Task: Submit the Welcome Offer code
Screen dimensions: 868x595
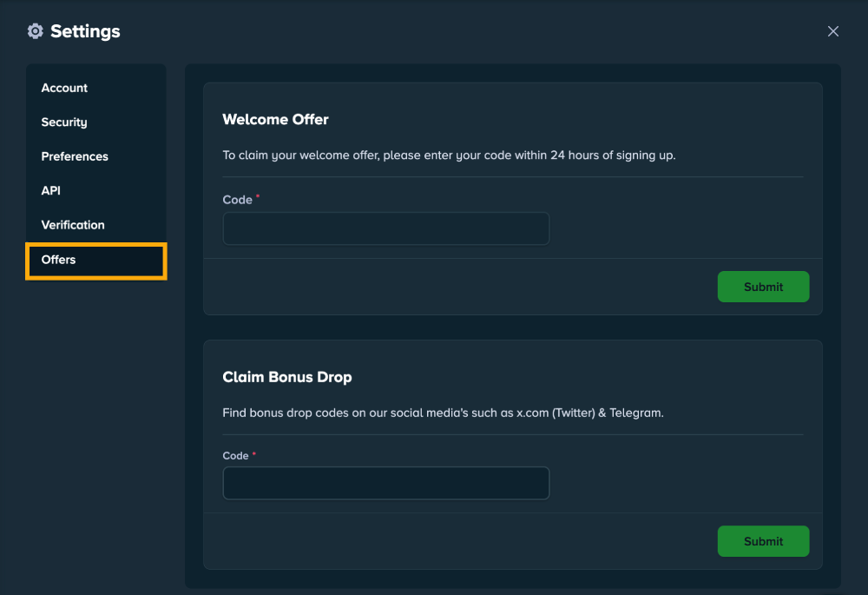Action: pyautogui.click(x=763, y=287)
